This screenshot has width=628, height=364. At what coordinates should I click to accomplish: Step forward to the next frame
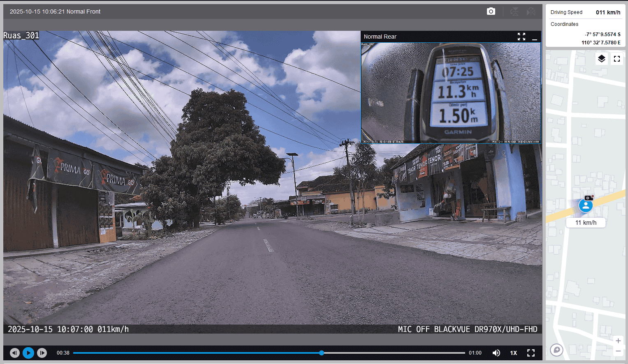click(42, 353)
